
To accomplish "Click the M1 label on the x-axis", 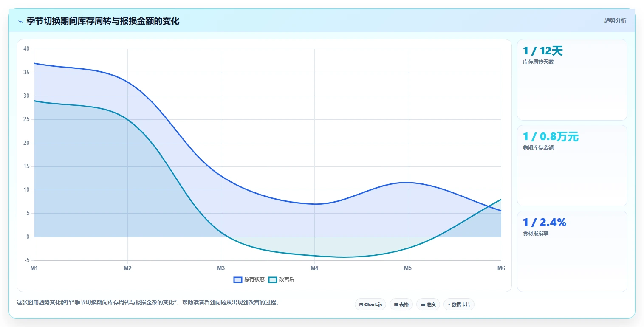I will pos(34,268).
